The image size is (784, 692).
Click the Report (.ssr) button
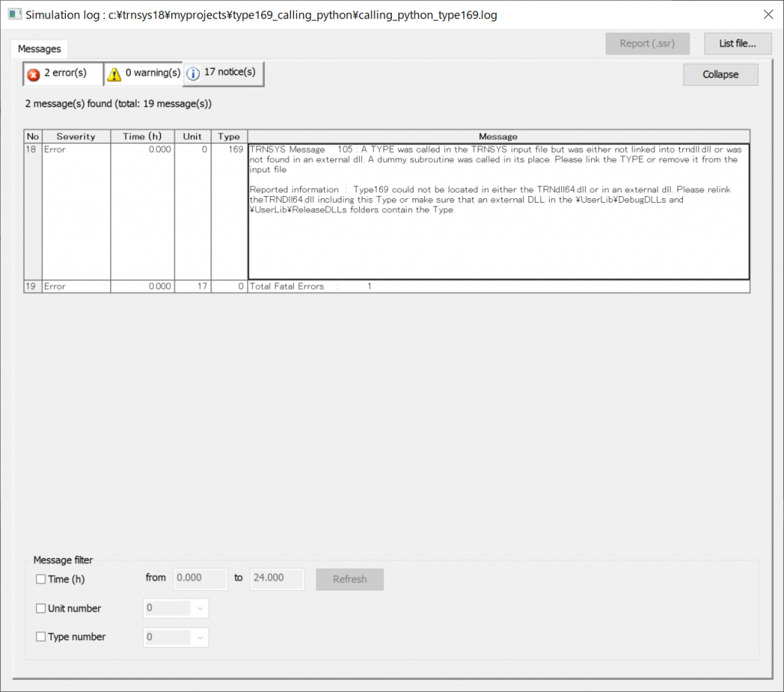647,44
